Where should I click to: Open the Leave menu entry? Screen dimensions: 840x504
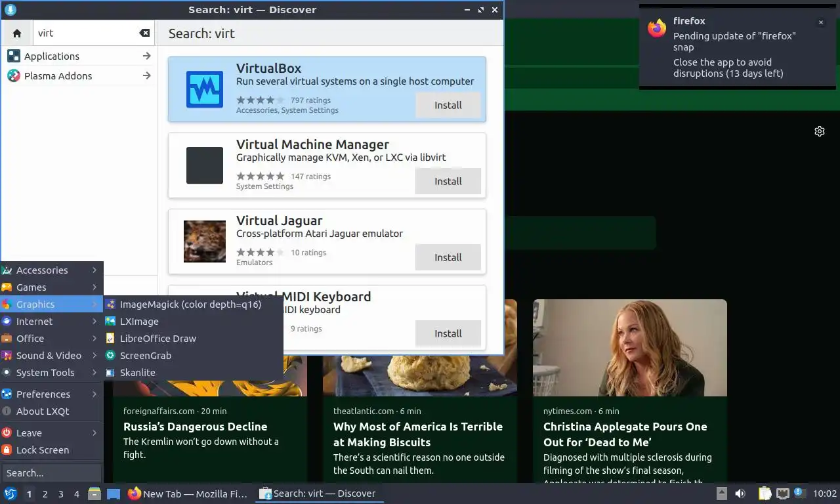(51, 433)
